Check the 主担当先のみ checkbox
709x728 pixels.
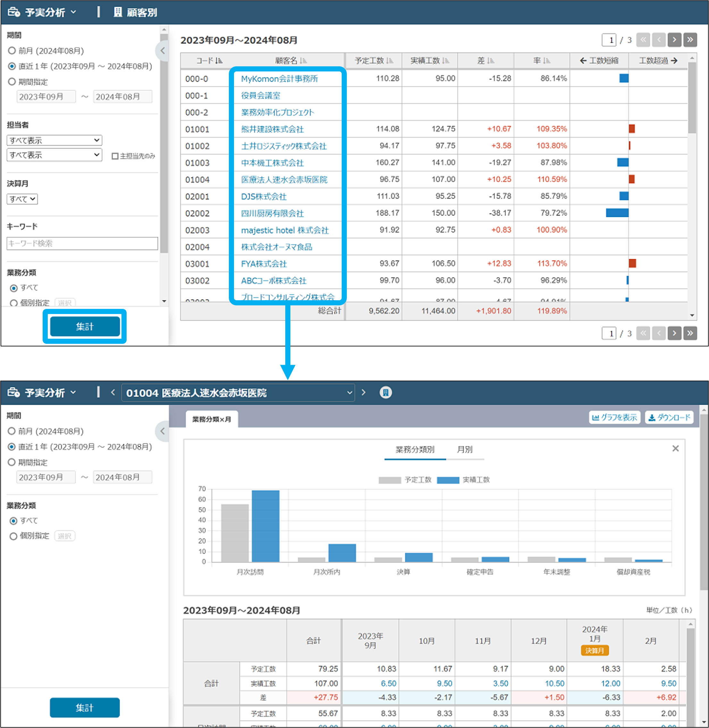tap(115, 156)
